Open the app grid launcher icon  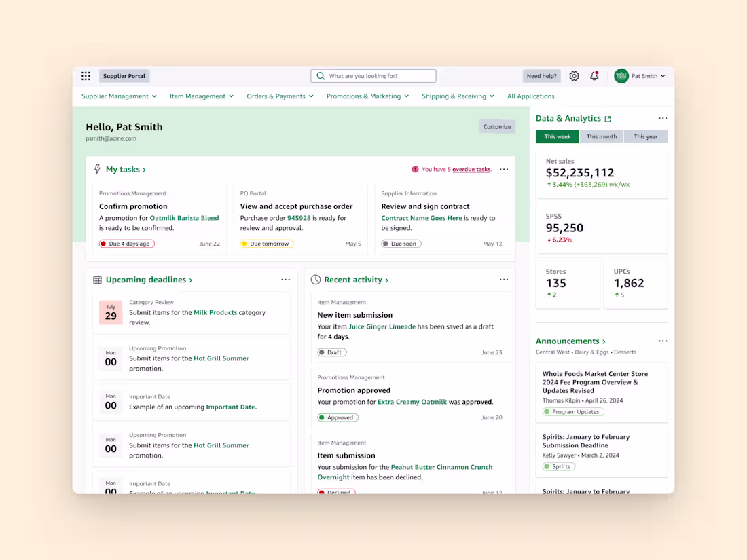tap(86, 75)
